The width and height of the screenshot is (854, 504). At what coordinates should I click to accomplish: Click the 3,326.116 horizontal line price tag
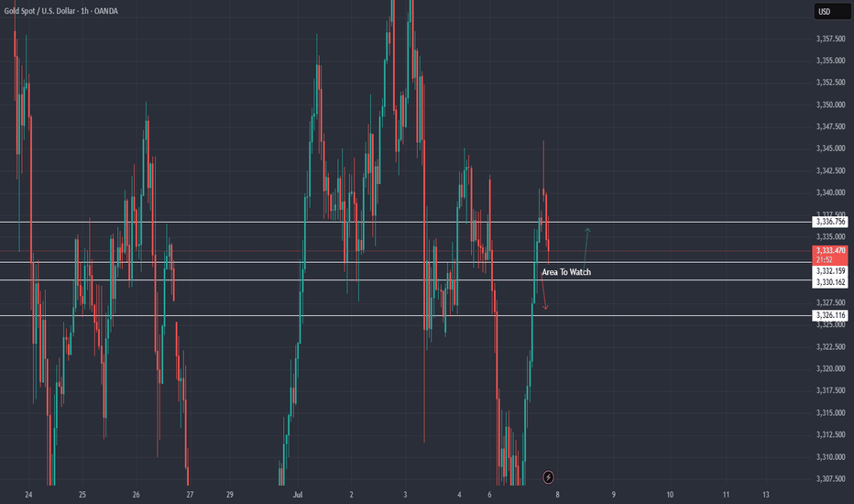pyautogui.click(x=830, y=315)
